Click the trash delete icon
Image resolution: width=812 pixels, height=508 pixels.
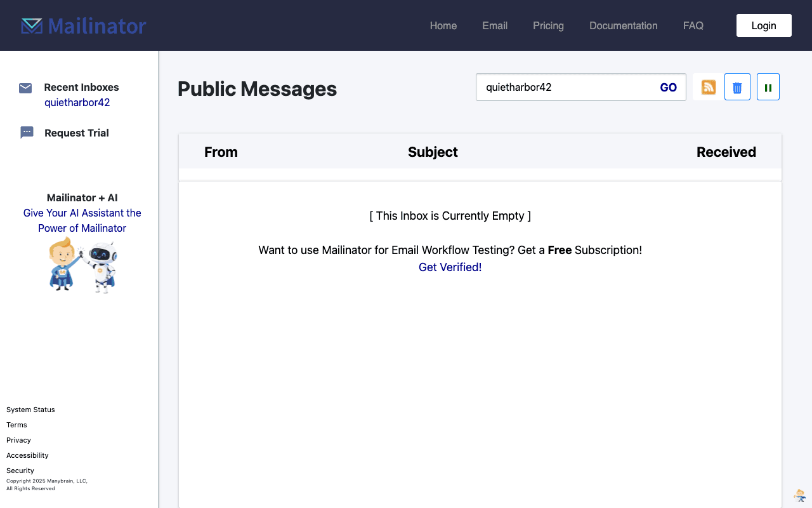tap(737, 87)
